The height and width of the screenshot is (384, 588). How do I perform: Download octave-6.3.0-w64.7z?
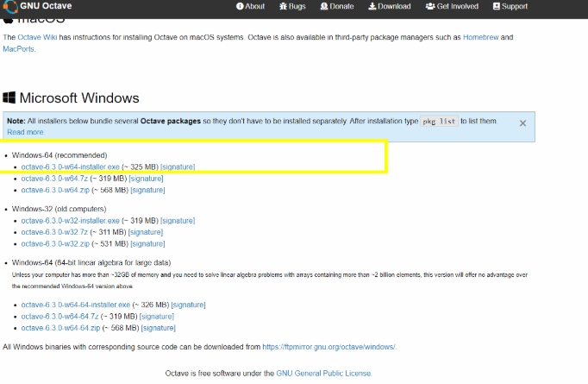(x=54, y=179)
